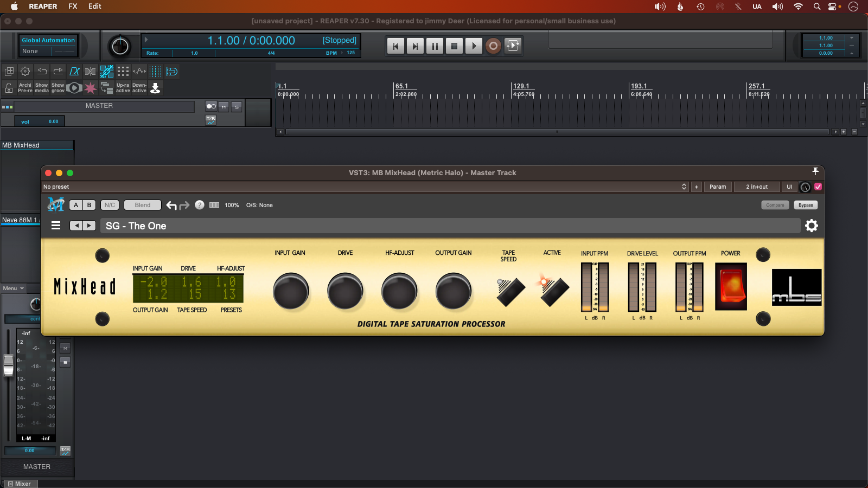This screenshot has height=488, width=868.
Task: Click the transport Play button
Action: [474, 46]
